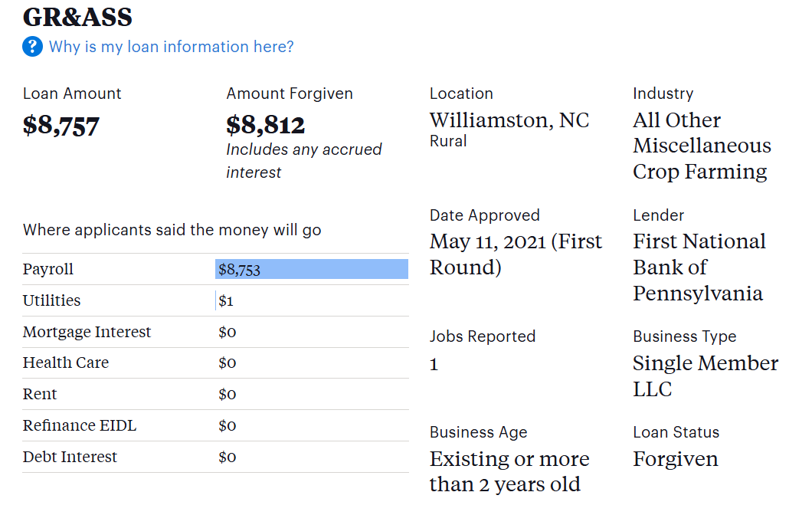Click the Jobs Reported value 1

434,364
